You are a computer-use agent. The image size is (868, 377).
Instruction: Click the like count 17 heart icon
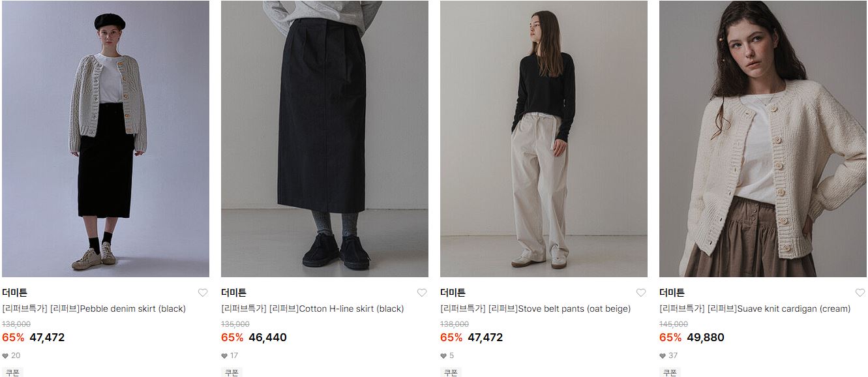225,355
